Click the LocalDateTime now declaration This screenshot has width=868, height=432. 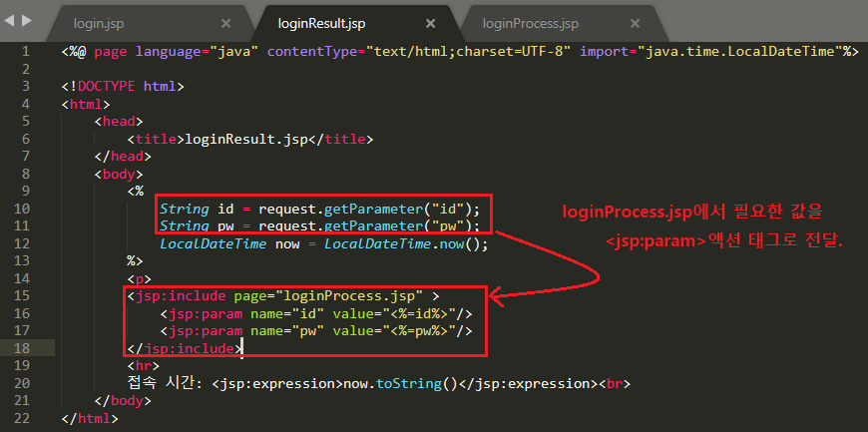[324, 244]
